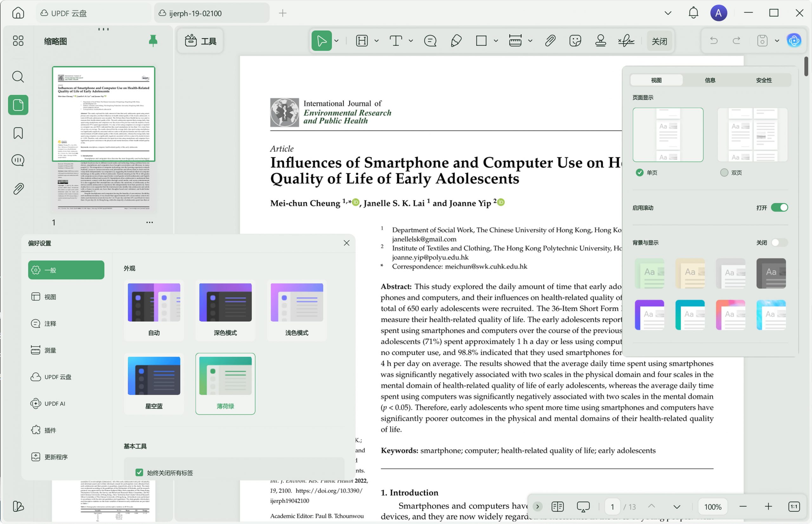Open the rectangle shape dropdown arrow

(496, 41)
